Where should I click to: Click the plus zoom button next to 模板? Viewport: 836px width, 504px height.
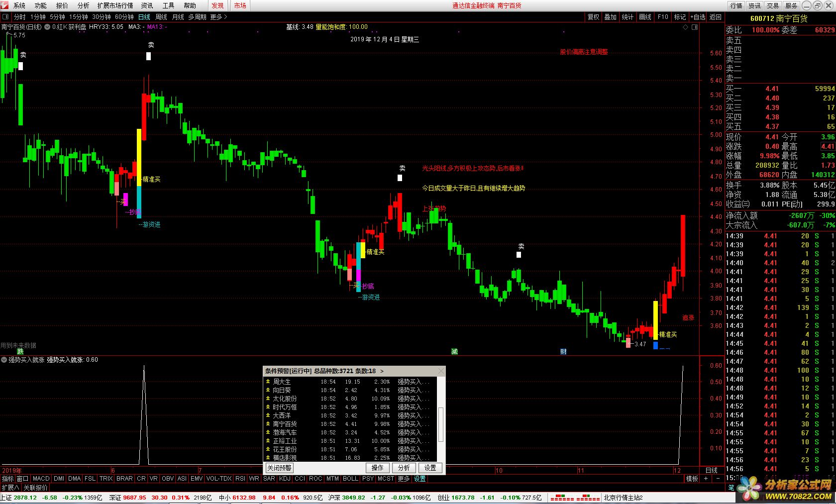(x=706, y=479)
